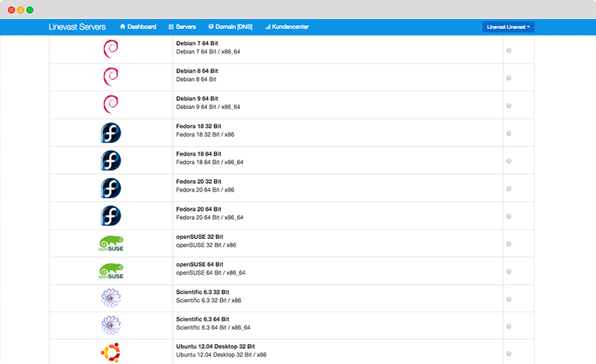Screen dimensions: 596x364
Task: Click the 'Scientific 6.3 32 Bit / x86' description
Action: click(209, 301)
